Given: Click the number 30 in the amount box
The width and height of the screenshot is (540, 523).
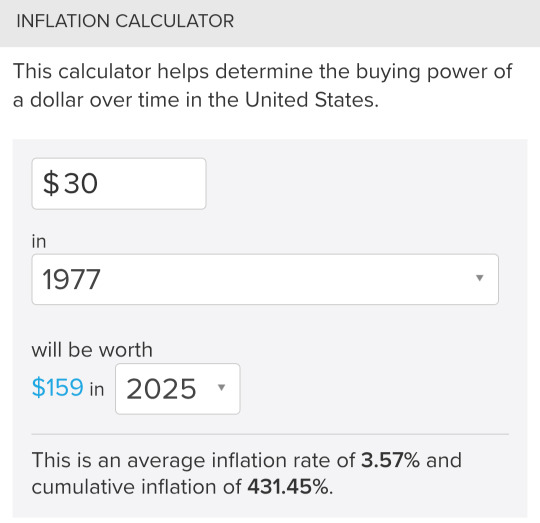Looking at the screenshot, I should [x=81, y=184].
